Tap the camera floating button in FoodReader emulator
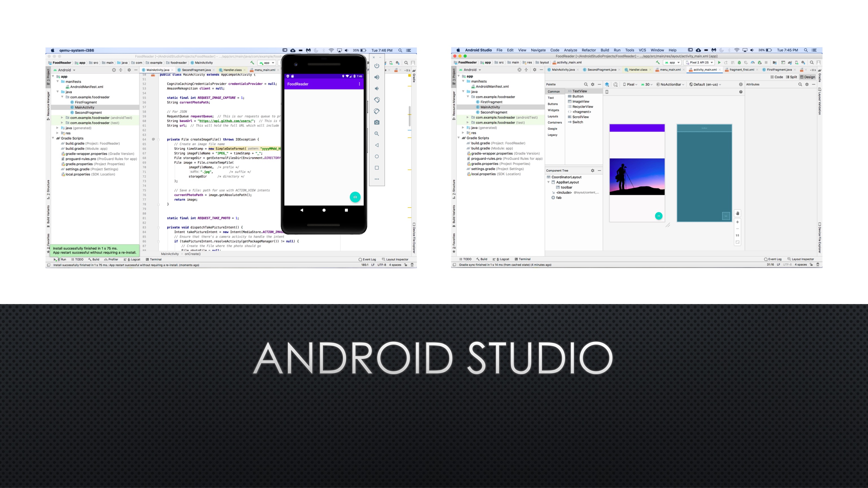 click(x=355, y=197)
